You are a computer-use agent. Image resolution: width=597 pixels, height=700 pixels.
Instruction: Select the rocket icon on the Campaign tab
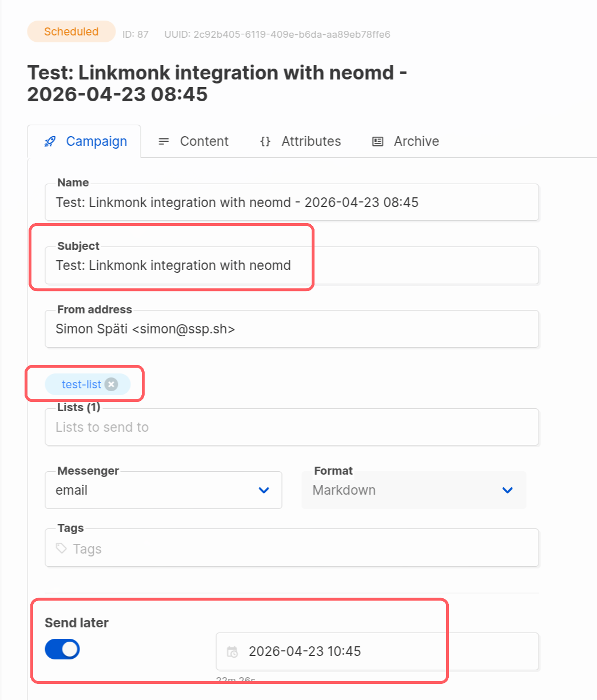tap(49, 141)
